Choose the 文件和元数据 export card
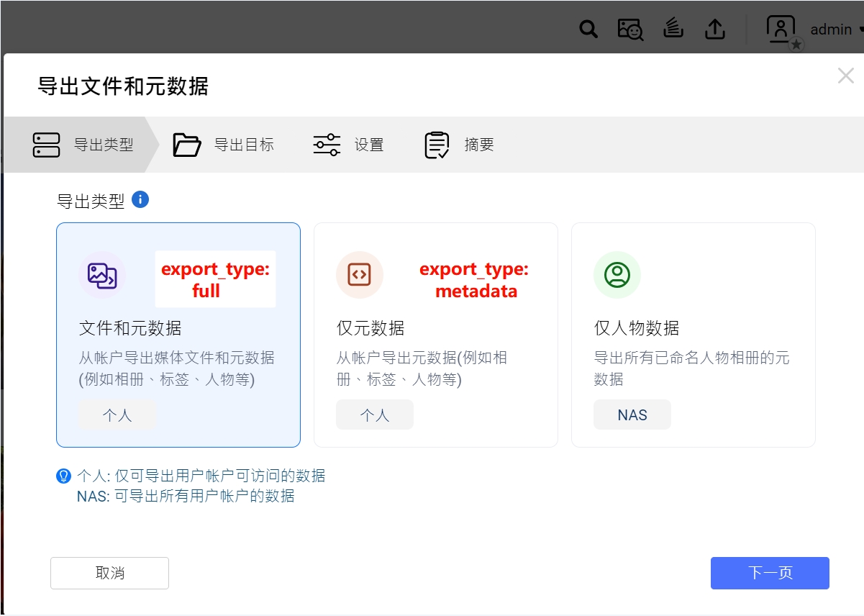This screenshot has width=864, height=616. (x=178, y=335)
